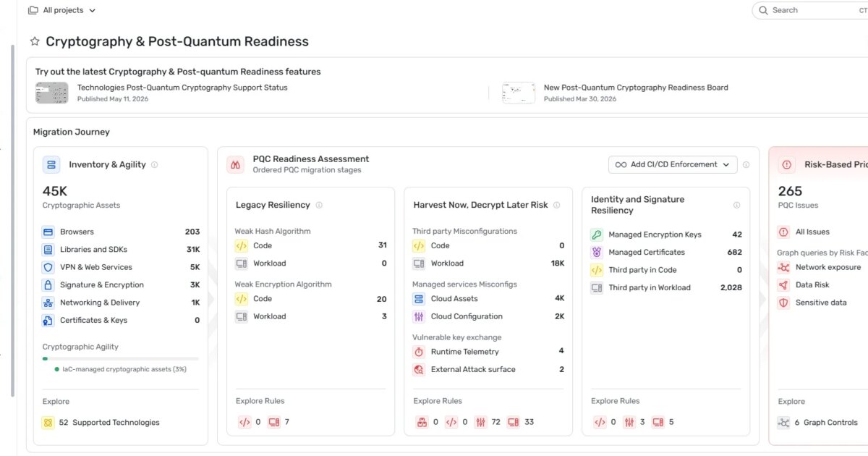Click the Cloud Configuration sliders icon
This screenshot has width=868, height=456.
[x=419, y=316]
